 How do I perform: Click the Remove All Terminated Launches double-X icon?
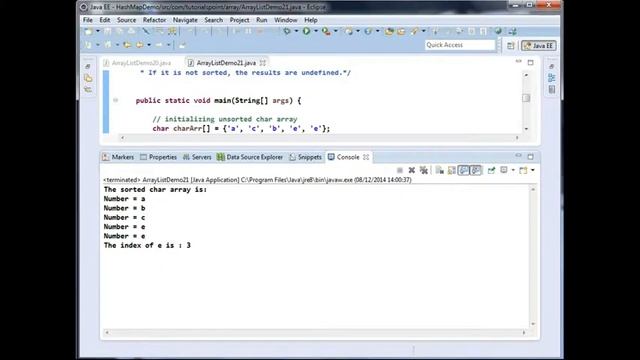424,170
